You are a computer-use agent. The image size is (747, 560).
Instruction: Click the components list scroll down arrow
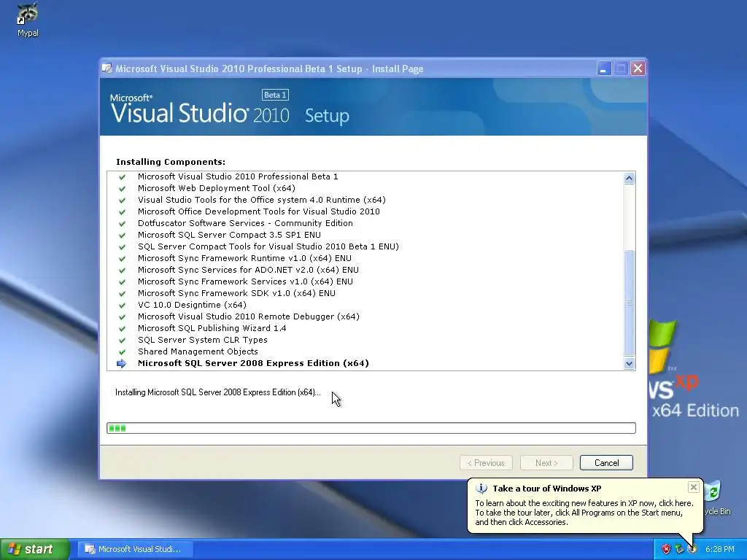click(x=629, y=364)
